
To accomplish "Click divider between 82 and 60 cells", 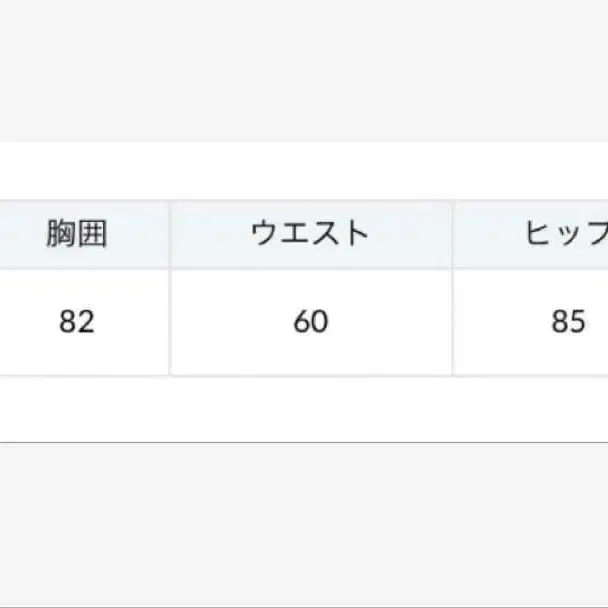I will click(169, 322).
